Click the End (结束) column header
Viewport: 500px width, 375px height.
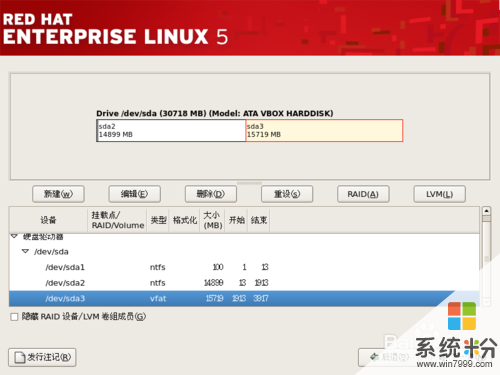tap(259, 220)
